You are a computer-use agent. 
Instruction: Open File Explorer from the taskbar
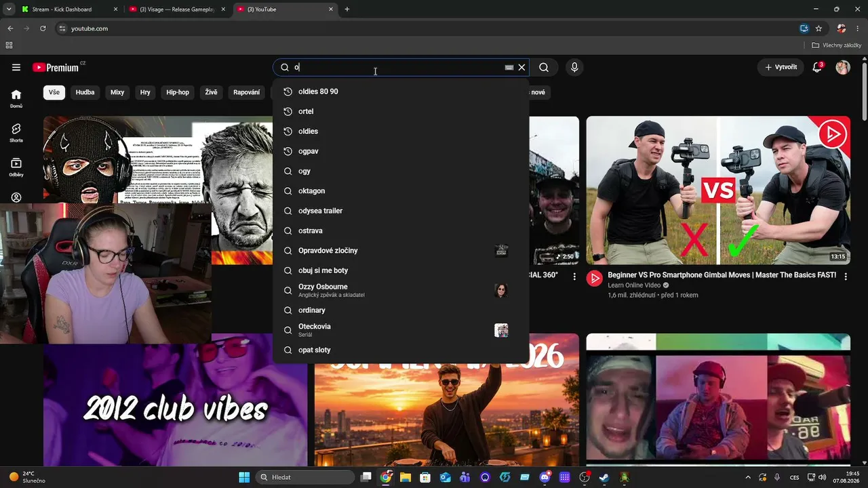click(406, 477)
